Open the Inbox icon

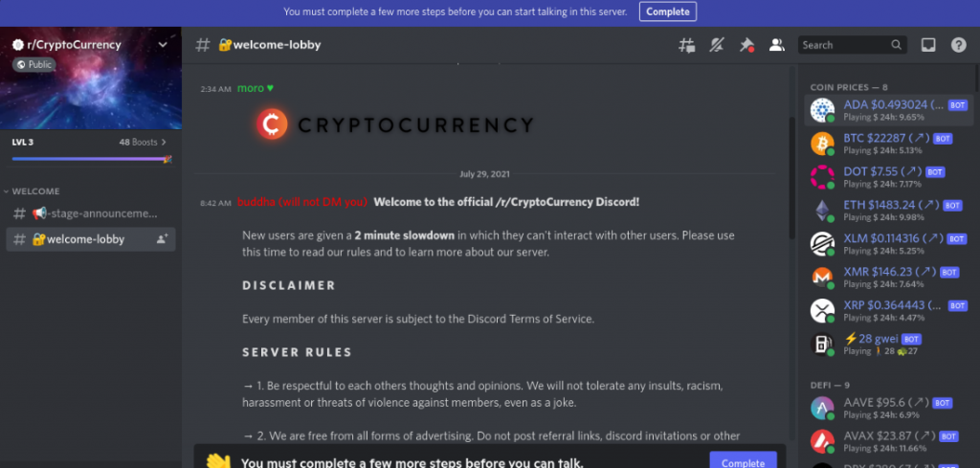[x=928, y=45]
